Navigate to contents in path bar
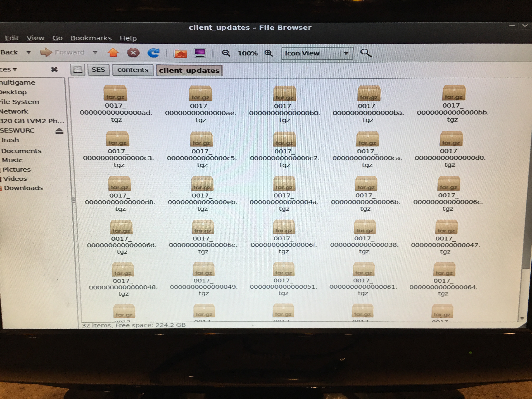The height and width of the screenshot is (399, 532). [x=133, y=70]
